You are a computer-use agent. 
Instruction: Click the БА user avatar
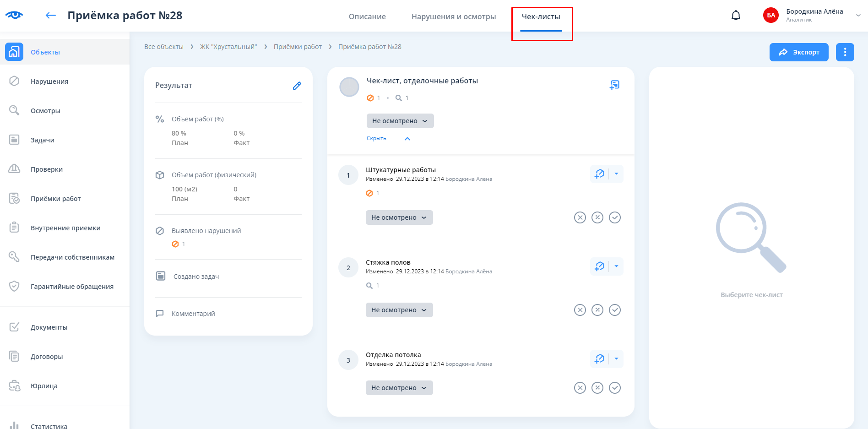(771, 16)
